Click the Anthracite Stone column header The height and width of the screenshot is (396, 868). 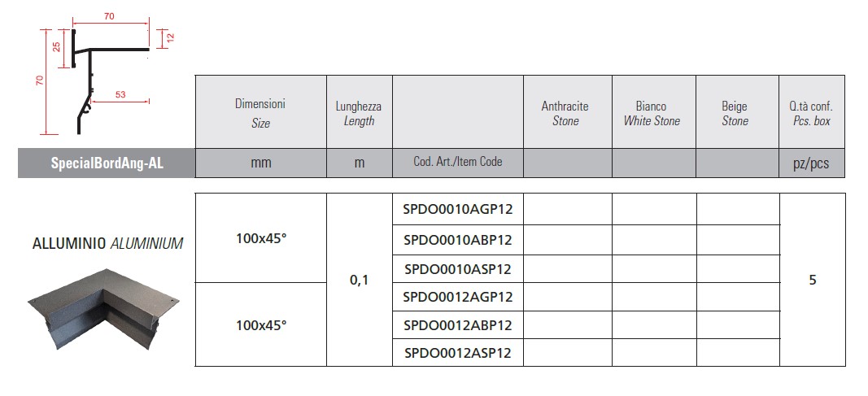[565, 113]
